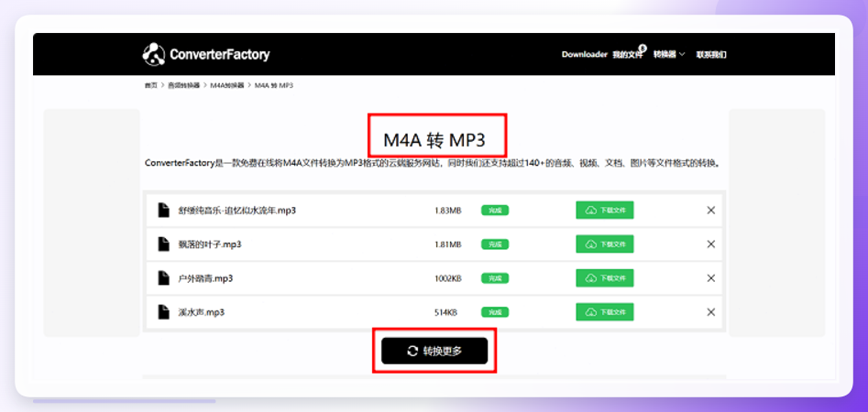Click the 转换更多 button
The height and width of the screenshot is (412, 868).
434,351
